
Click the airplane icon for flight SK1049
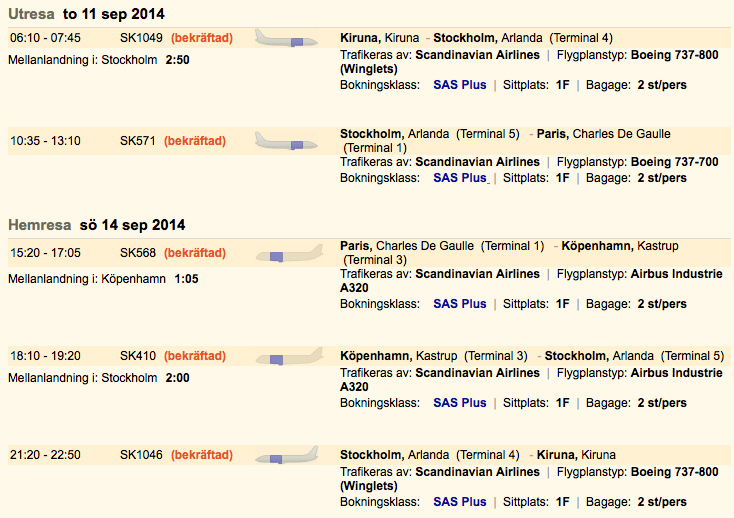point(286,39)
